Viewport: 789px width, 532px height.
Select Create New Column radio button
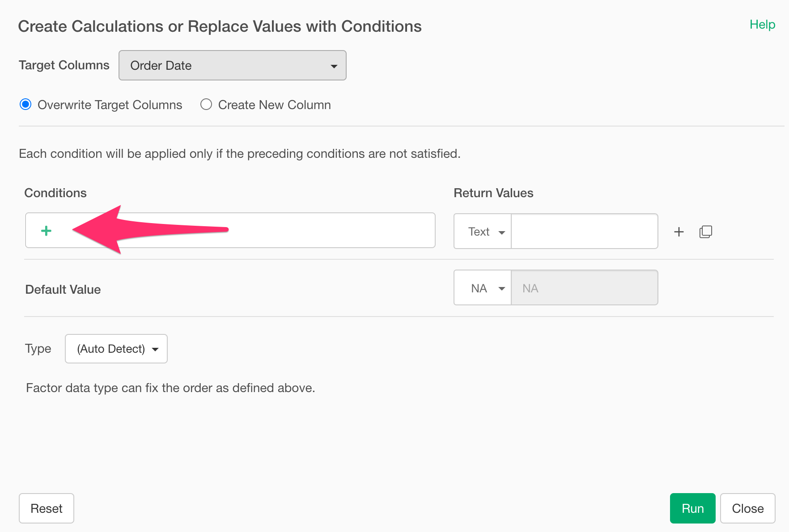click(206, 105)
